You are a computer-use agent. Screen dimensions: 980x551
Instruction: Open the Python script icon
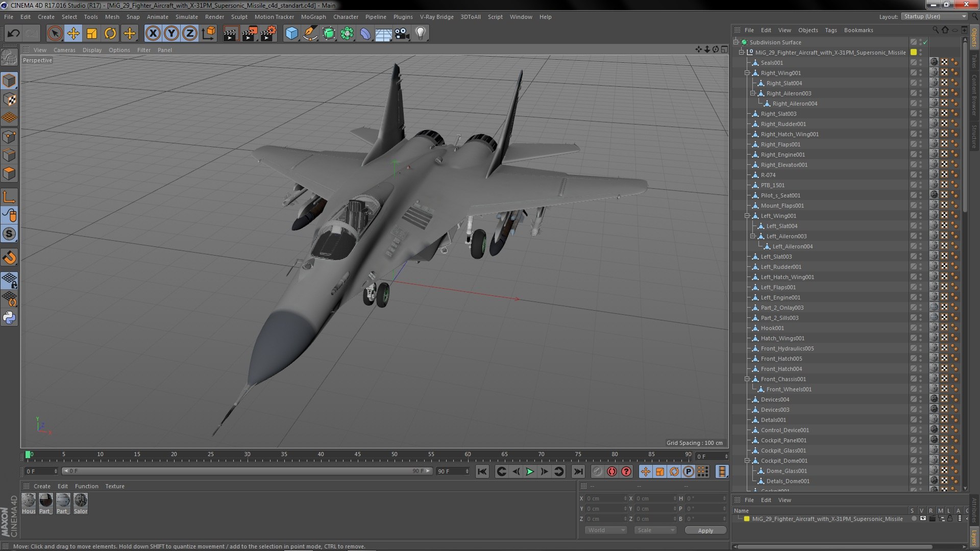(x=9, y=318)
